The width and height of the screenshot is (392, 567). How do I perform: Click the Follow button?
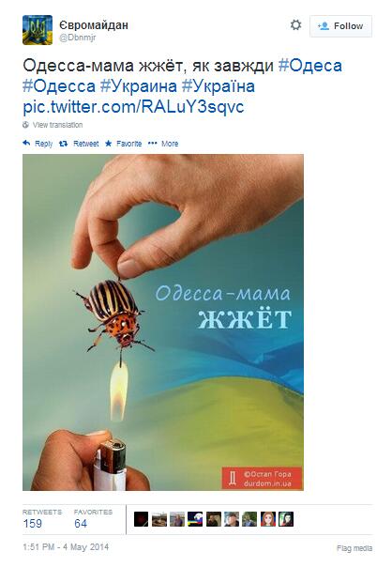340,26
